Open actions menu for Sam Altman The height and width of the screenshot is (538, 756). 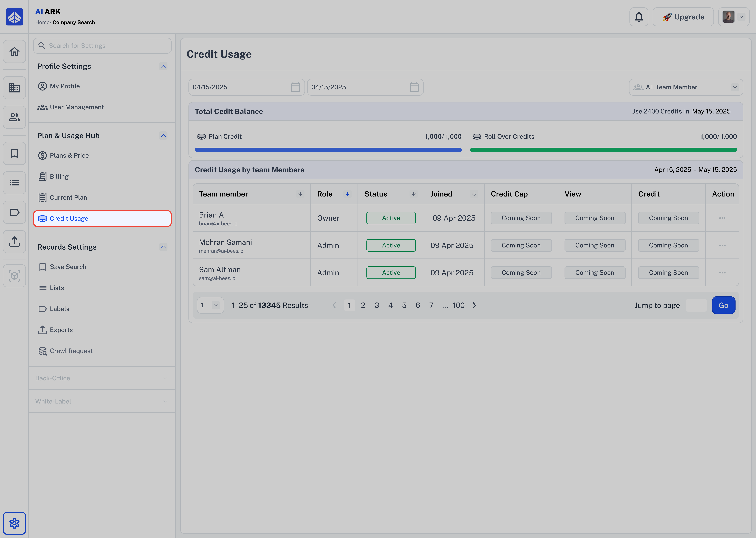coord(722,273)
